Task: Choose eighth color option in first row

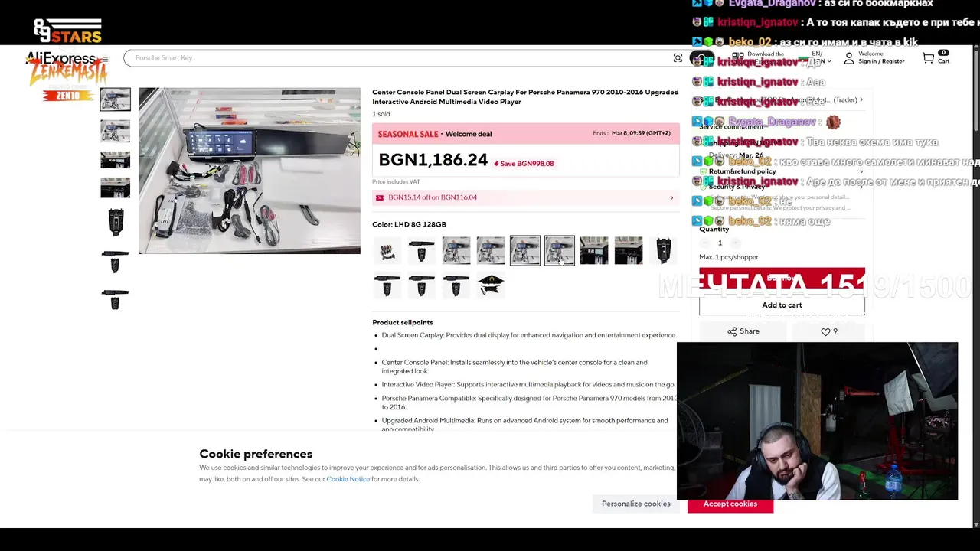Action: click(x=629, y=250)
